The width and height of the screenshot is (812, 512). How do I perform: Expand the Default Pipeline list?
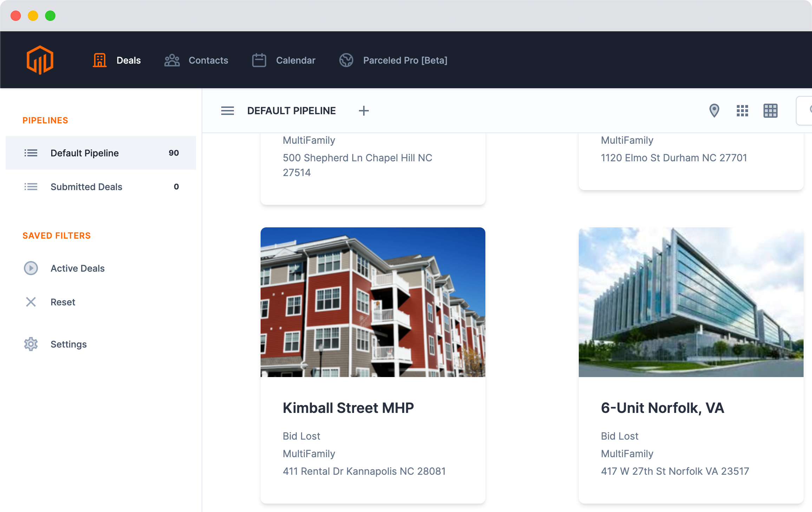(85, 153)
